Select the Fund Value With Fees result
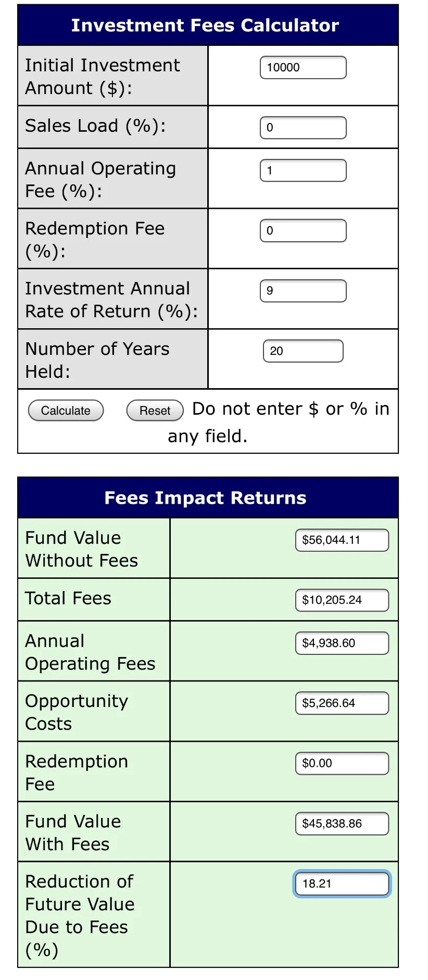Screen dimensions: 428x980 pyautogui.click(x=342, y=823)
